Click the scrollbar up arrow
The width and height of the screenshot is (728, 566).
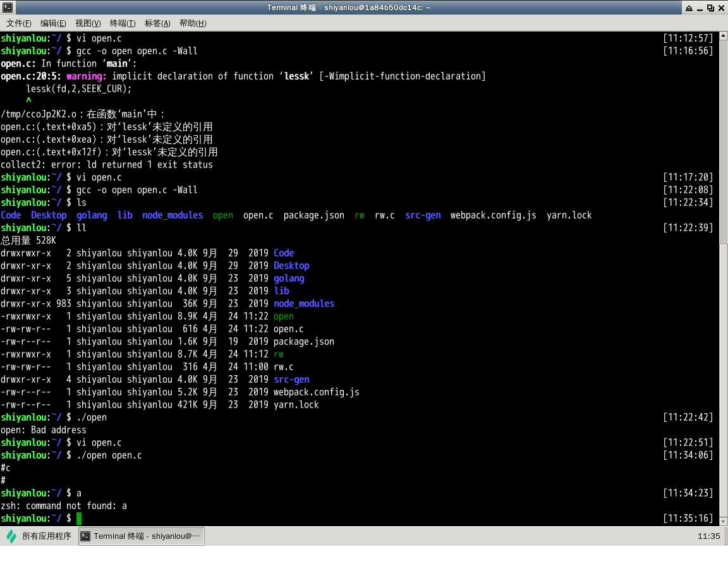[x=724, y=36]
